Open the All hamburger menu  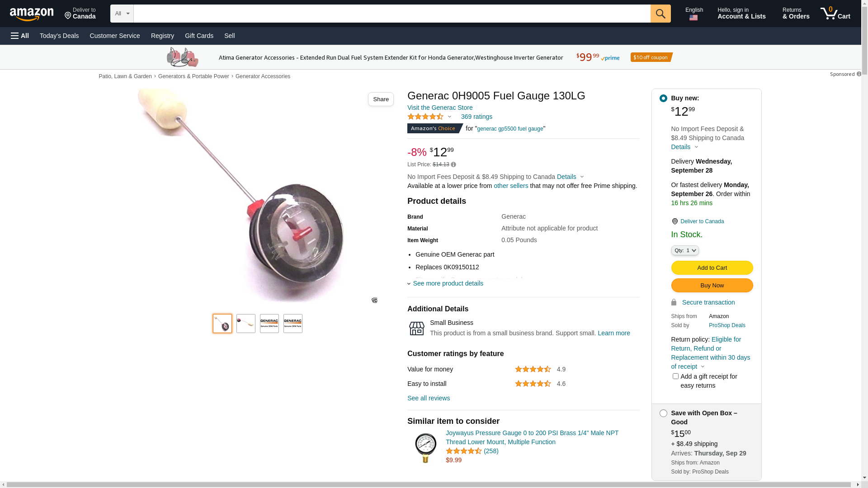point(20,36)
